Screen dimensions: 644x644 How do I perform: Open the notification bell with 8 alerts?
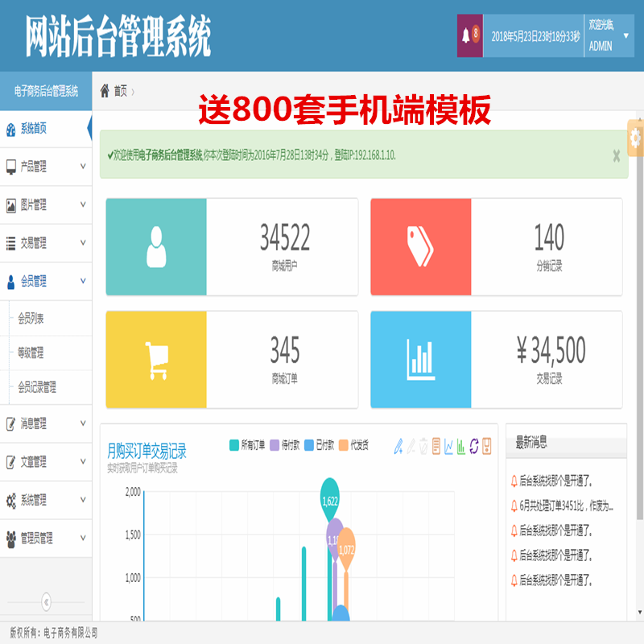[x=470, y=35]
